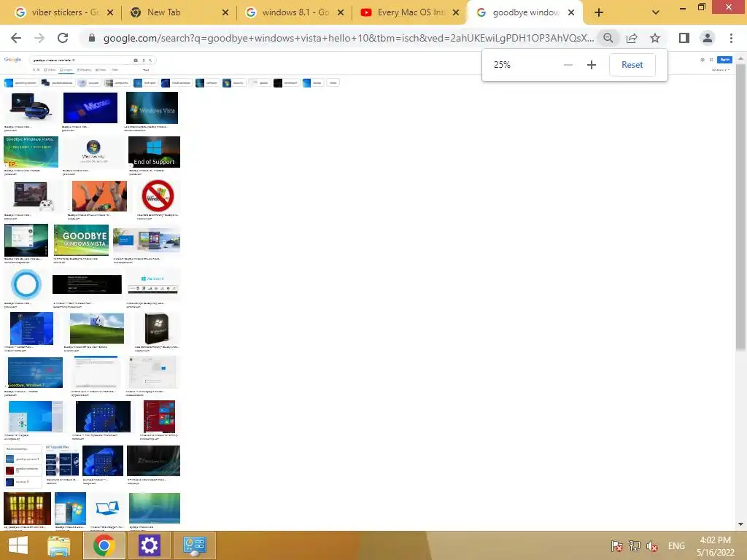Screen dimensions: 747x560
Task: Reset the page zoom level
Action: [x=632, y=65]
